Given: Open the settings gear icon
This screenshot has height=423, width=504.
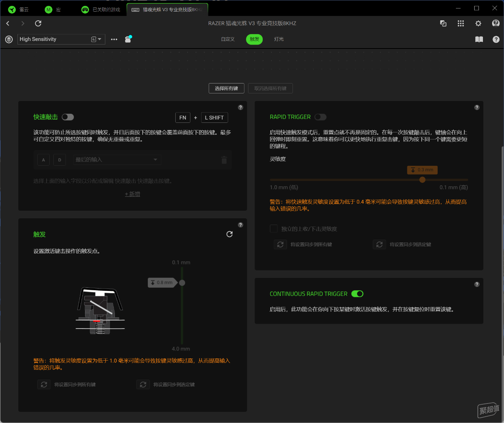Looking at the screenshot, I should (478, 23).
